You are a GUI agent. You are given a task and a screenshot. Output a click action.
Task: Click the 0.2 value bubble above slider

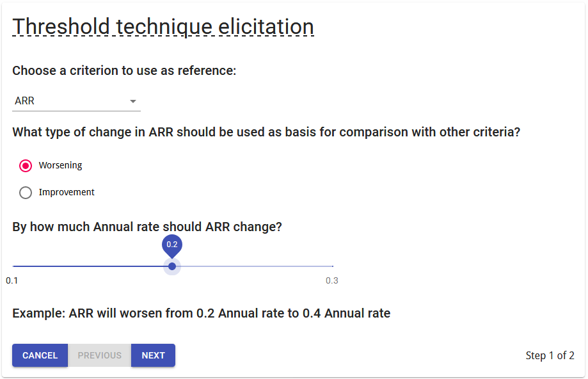pyautogui.click(x=172, y=245)
